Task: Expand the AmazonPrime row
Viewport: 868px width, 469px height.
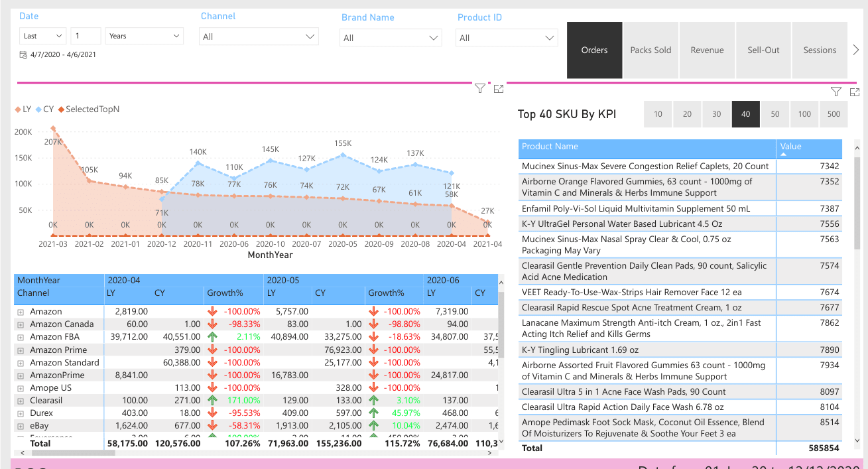Action: (x=21, y=375)
